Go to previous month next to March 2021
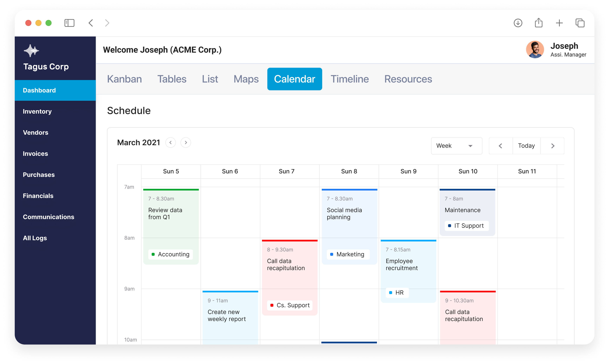609x364 pixels. (171, 142)
